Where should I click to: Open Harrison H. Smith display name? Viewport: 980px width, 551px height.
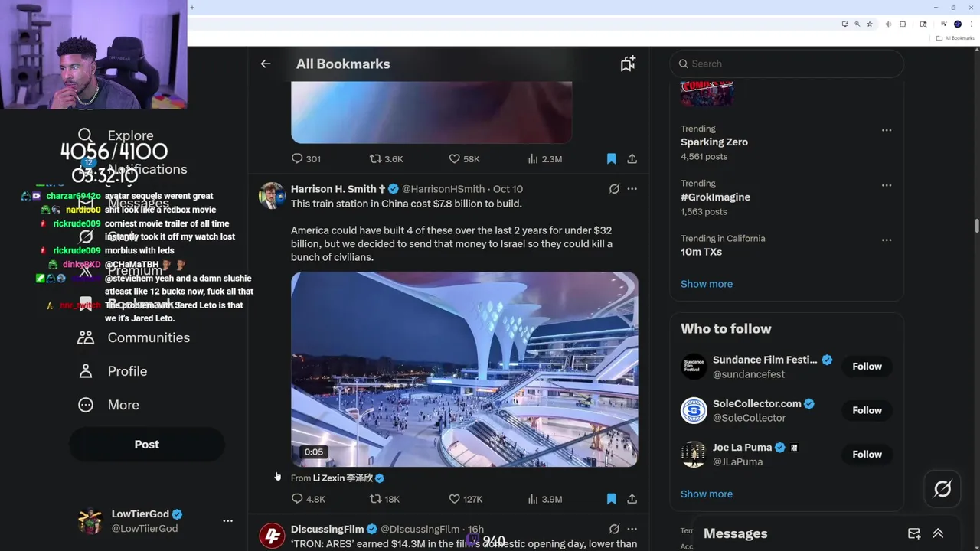pos(333,188)
